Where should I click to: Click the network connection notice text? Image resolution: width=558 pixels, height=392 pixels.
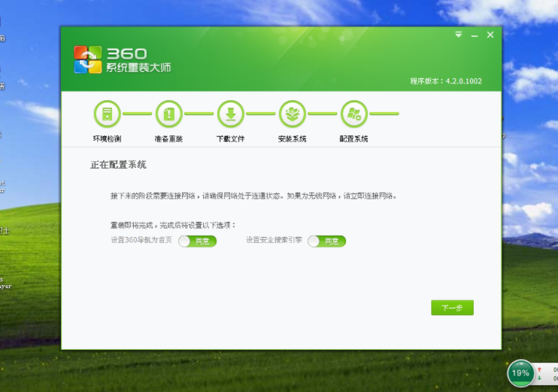coord(253,196)
